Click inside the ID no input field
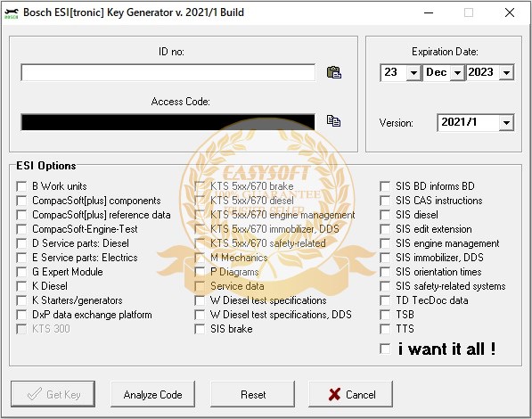Viewport: 532px width, 419px height. coord(168,72)
